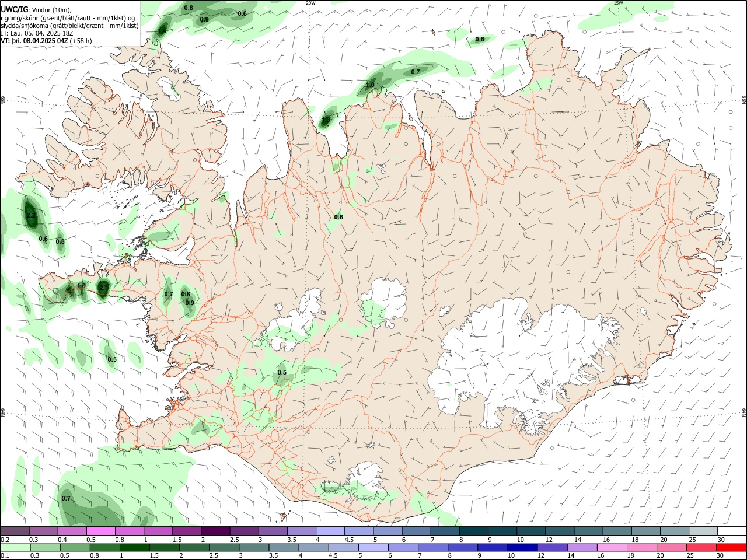This screenshot has width=747, height=560.
Task: Select the lilac rain swatch between 14 and 16
Action: (582, 547)
